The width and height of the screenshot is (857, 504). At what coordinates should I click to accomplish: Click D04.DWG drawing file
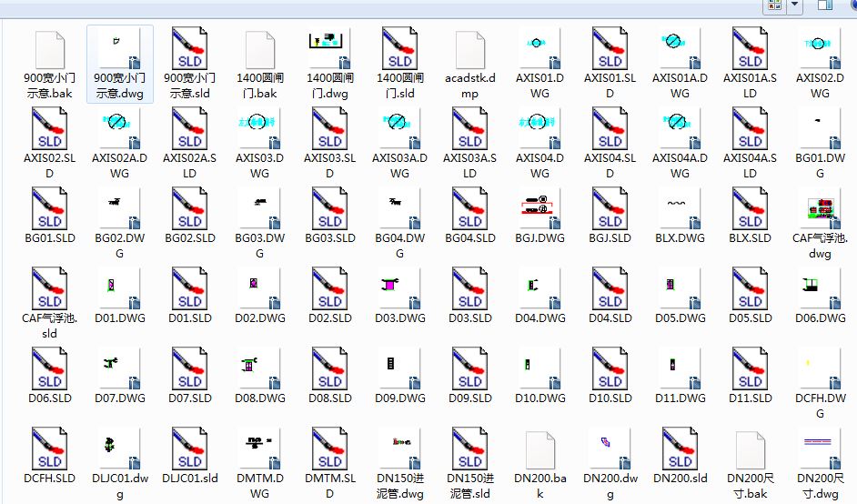click(x=540, y=289)
